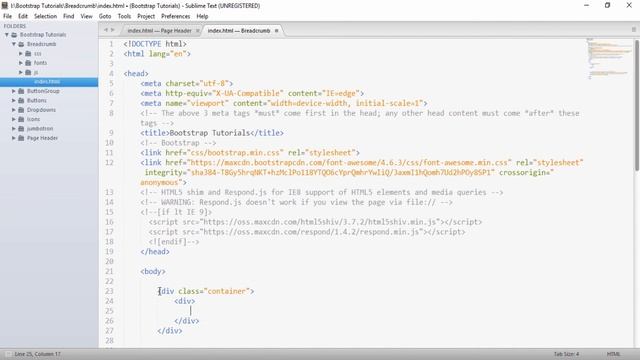Viewport: 640px width, 360px height.
Task: Expand the Icons folder
Action: pos(13,119)
